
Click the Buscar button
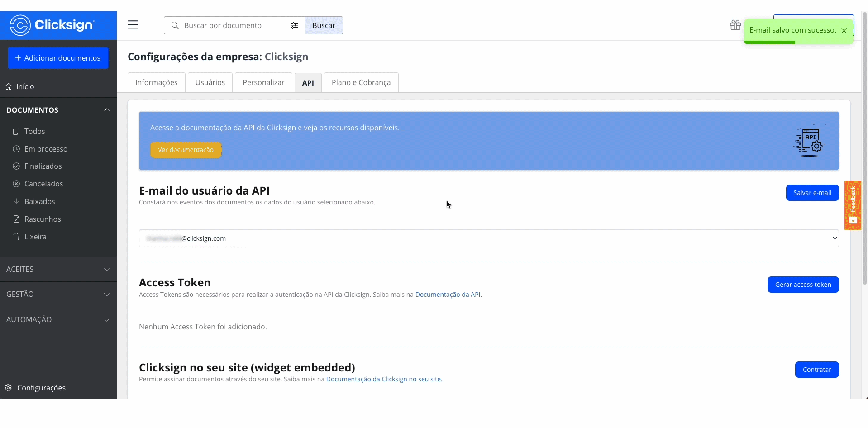tap(324, 25)
